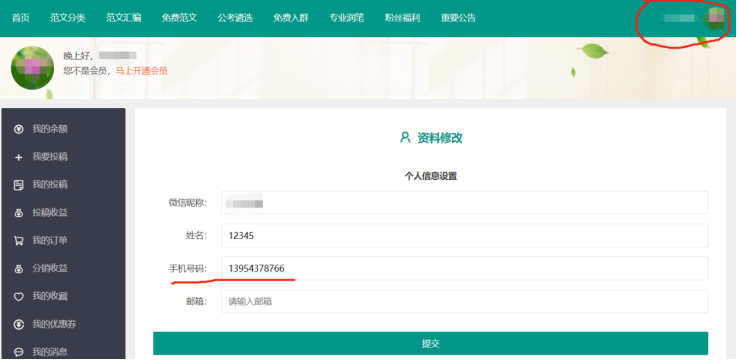Open the 专业润笔 navigation item
Viewport: 737px width, 360px height.
(x=347, y=18)
